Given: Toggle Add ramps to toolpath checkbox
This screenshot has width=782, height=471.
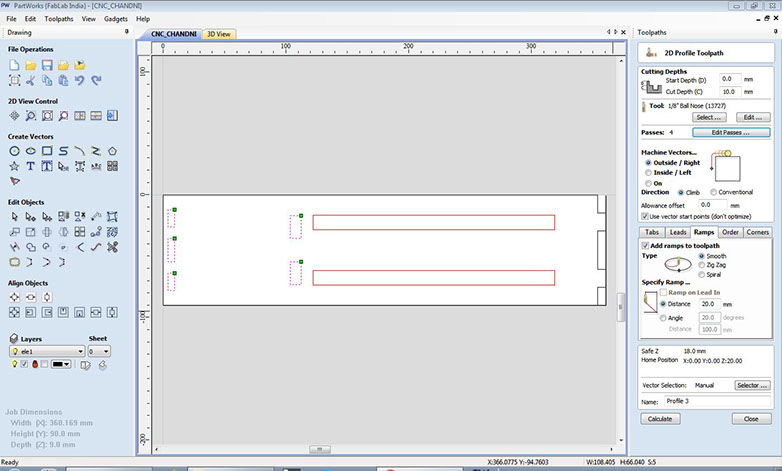Looking at the screenshot, I should (645, 245).
